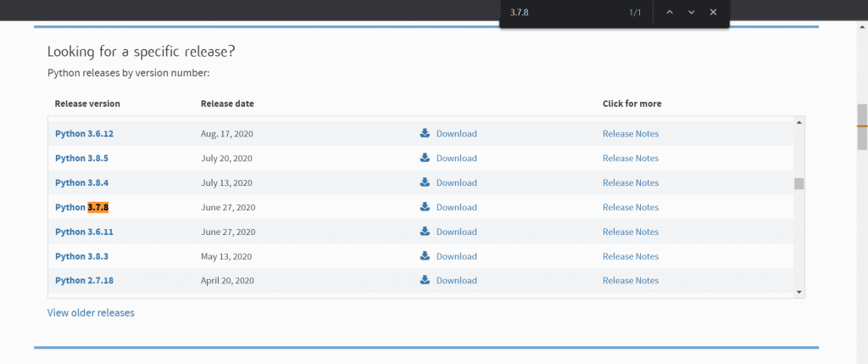Open Python 3.8.3 release page
The height and width of the screenshot is (364, 868).
pyautogui.click(x=81, y=256)
